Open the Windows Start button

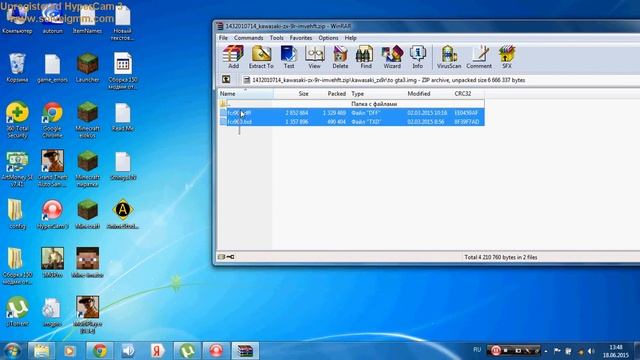pyautogui.click(x=12, y=351)
